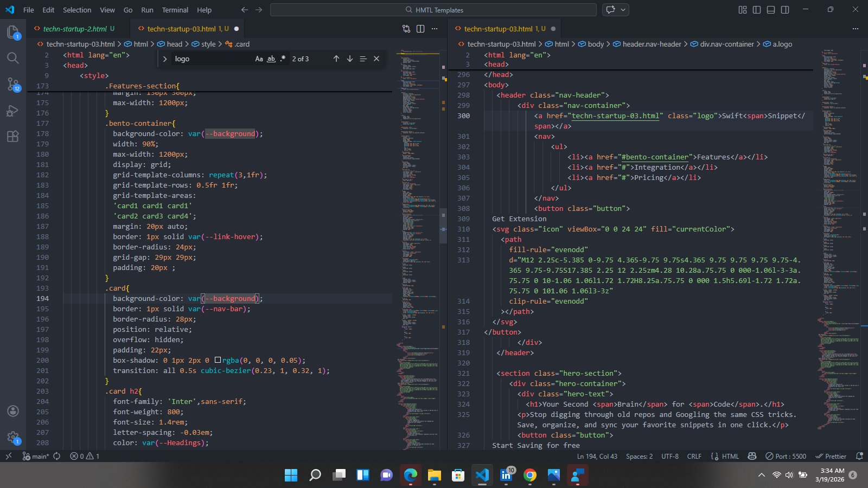
Task: Open the Source Control view
Action: (13, 84)
